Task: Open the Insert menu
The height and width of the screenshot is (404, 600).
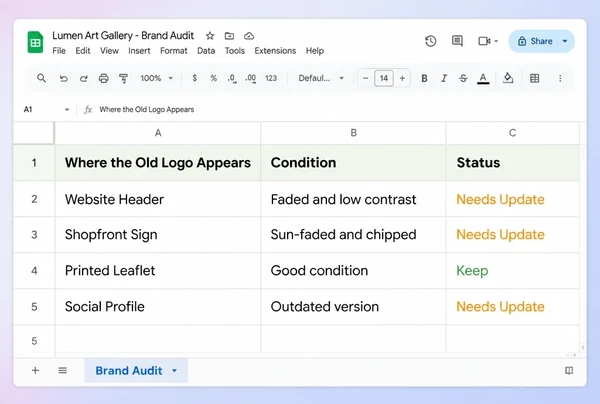Action: 139,51
